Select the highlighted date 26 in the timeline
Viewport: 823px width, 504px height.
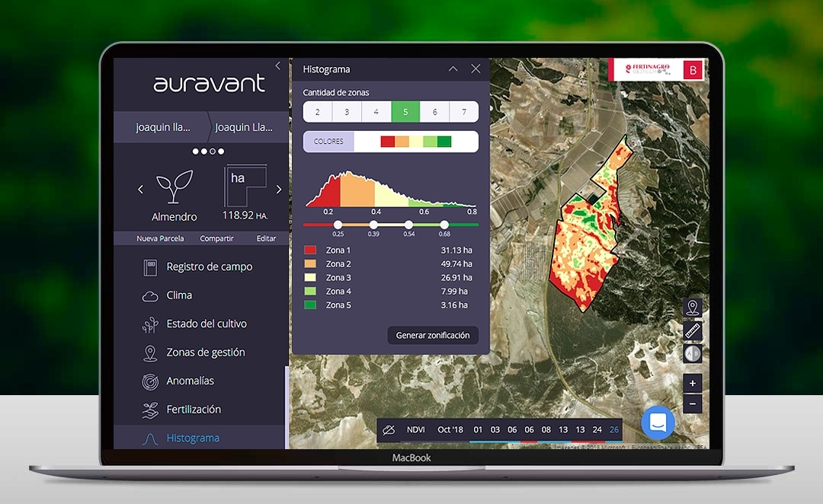coord(614,429)
